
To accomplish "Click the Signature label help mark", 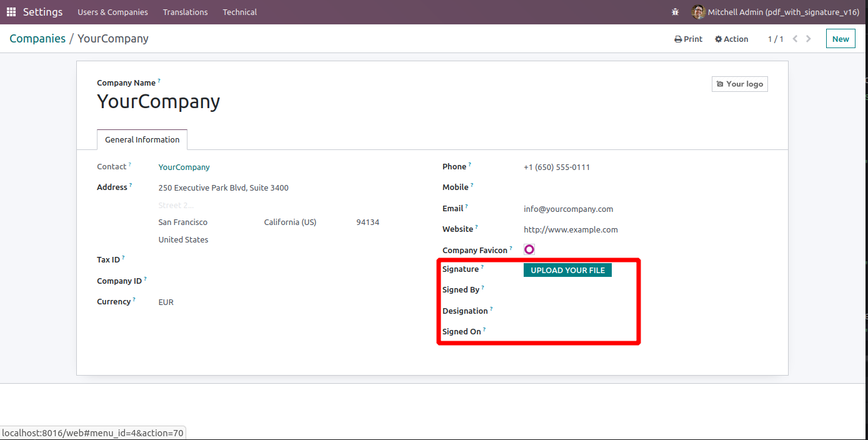I will (482, 267).
